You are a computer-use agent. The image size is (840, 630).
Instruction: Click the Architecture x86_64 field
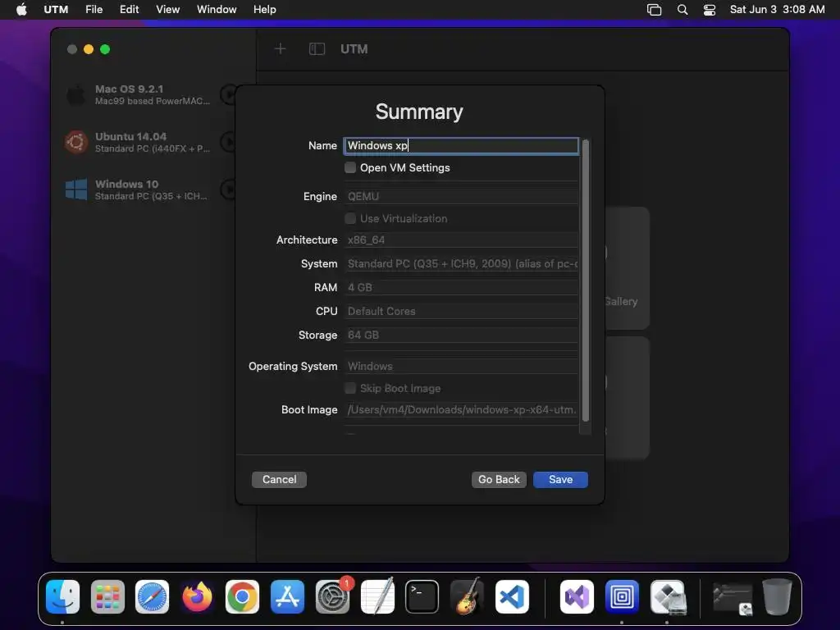click(x=461, y=240)
